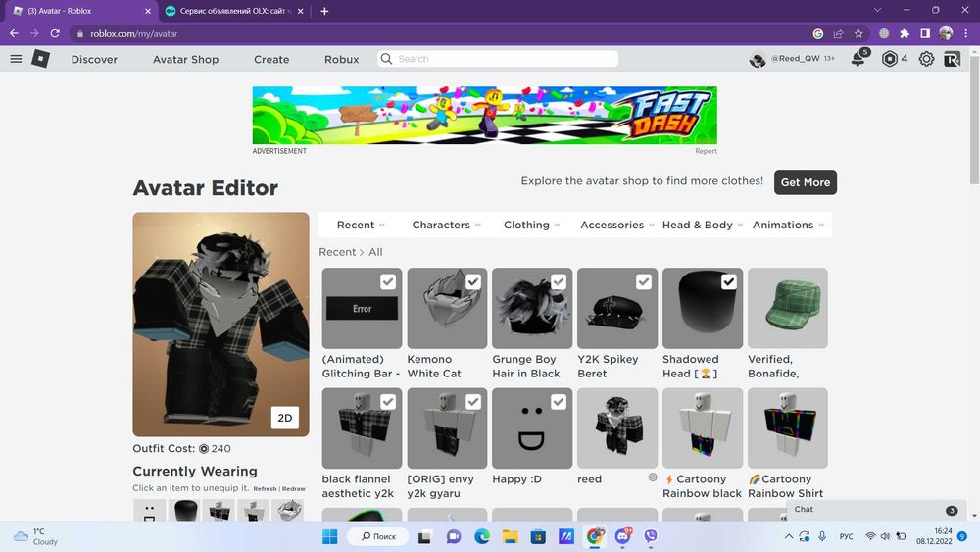Open the Chat panel

coord(874,510)
